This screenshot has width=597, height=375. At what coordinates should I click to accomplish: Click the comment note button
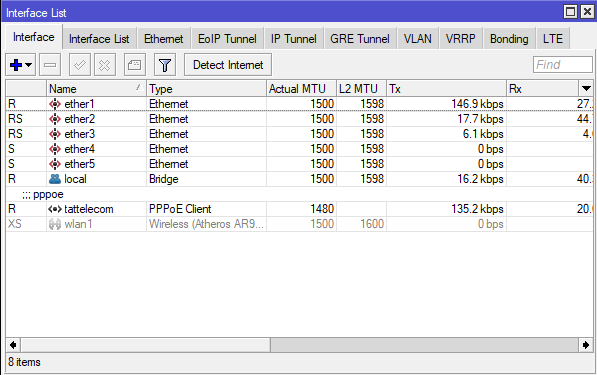[134, 65]
